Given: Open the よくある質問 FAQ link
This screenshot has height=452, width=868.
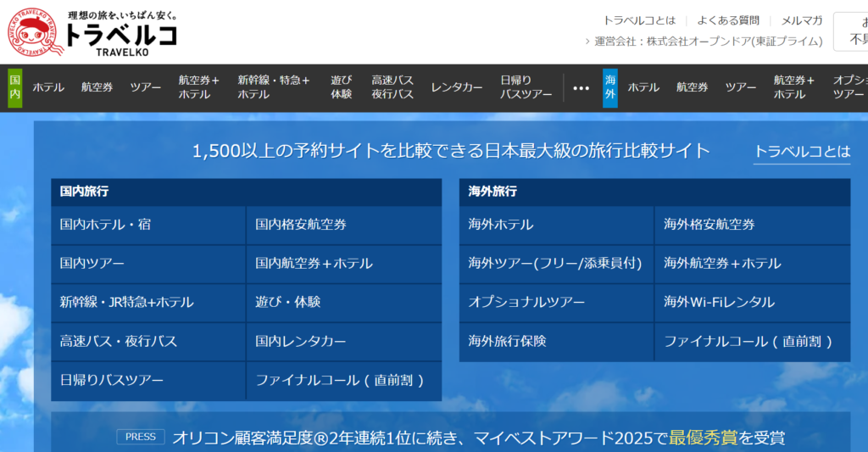Looking at the screenshot, I should pyautogui.click(x=727, y=20).
